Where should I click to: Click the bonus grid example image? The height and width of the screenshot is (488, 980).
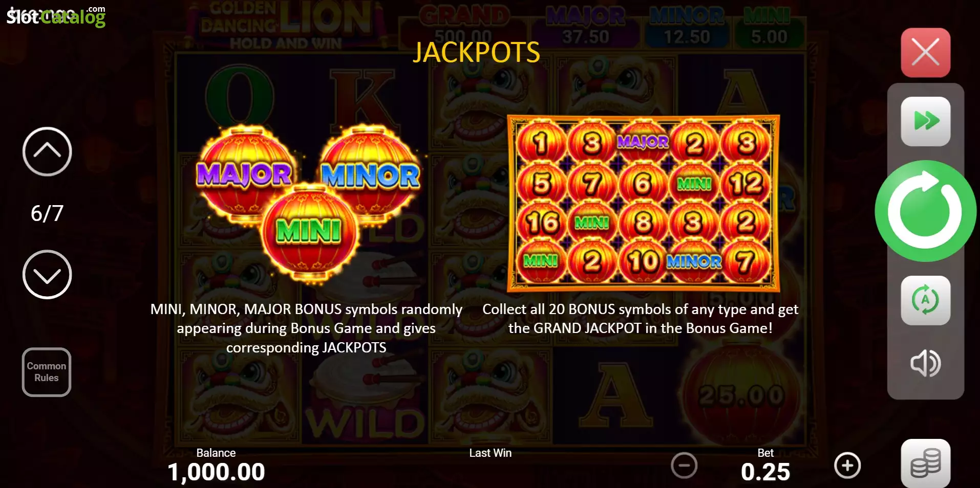pos(643,204)
